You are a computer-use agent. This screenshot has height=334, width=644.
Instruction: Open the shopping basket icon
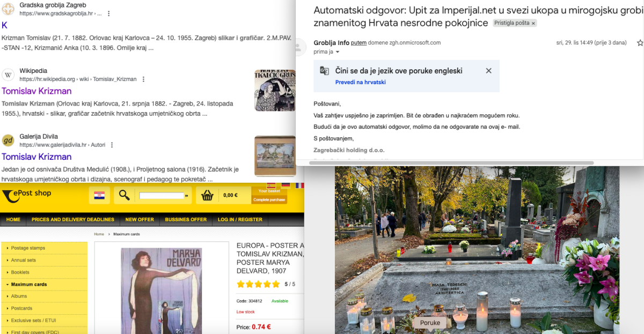coord(207,196)
